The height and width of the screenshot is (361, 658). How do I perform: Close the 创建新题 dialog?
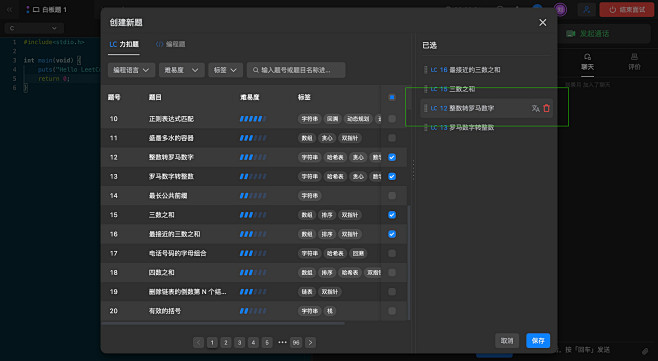click(x=543, y=22)
